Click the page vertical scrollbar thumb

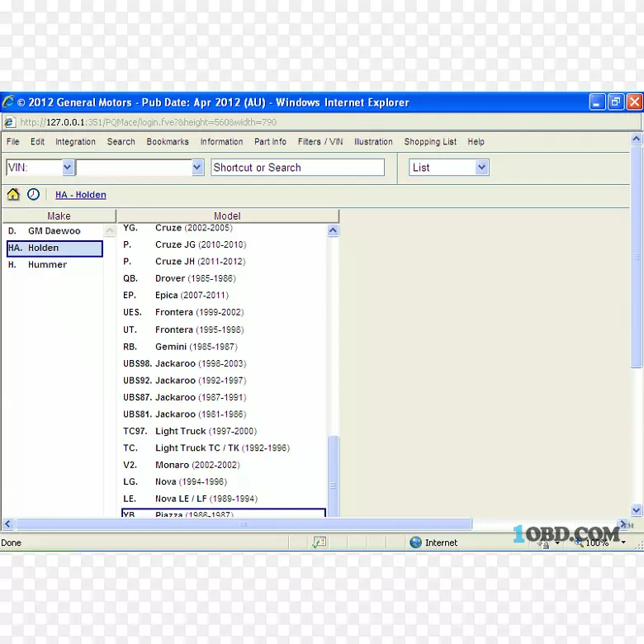[637, 257]
